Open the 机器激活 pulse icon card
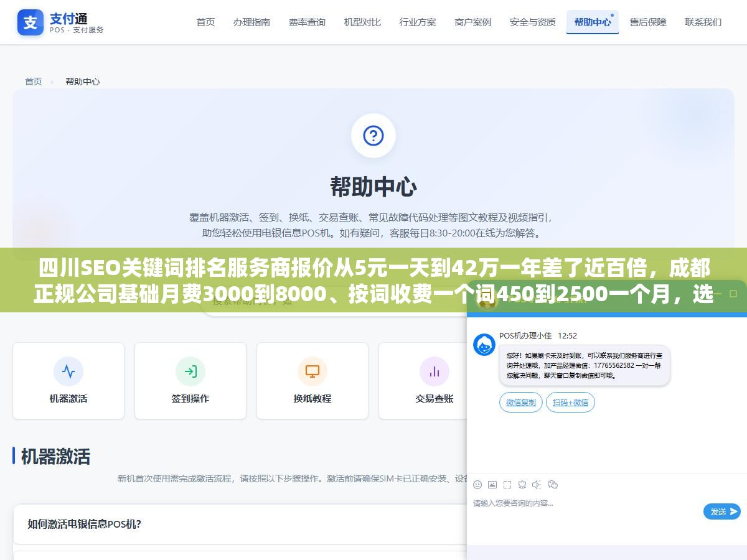The width and height of the screenshot is (747, 560). click(68, 381)
